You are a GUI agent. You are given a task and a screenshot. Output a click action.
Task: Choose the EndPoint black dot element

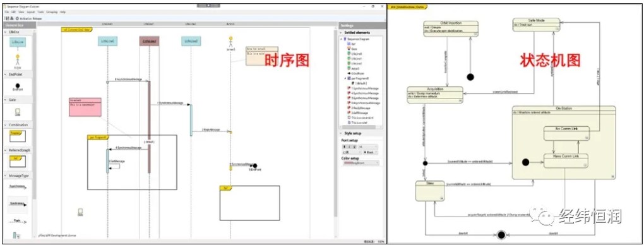(17, 87)
